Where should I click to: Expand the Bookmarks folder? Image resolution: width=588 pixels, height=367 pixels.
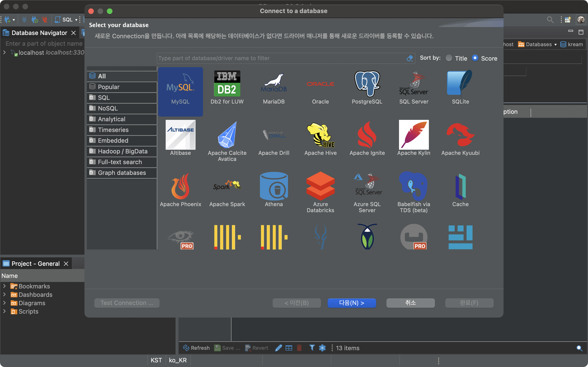point(4,286)
